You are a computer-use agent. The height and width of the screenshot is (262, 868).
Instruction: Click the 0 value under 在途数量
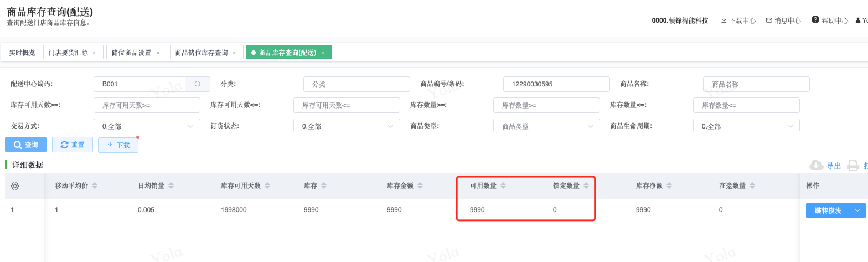(721, 210)
